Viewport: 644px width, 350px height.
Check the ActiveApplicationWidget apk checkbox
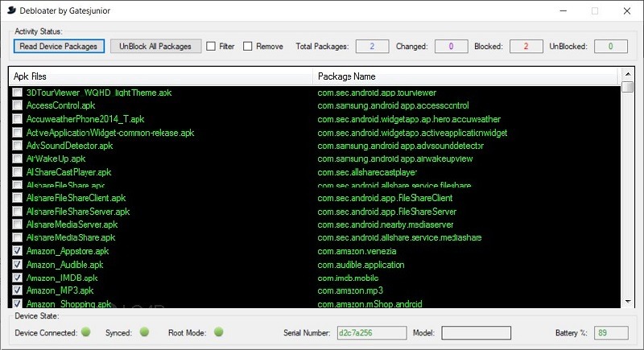coord(17,133)
